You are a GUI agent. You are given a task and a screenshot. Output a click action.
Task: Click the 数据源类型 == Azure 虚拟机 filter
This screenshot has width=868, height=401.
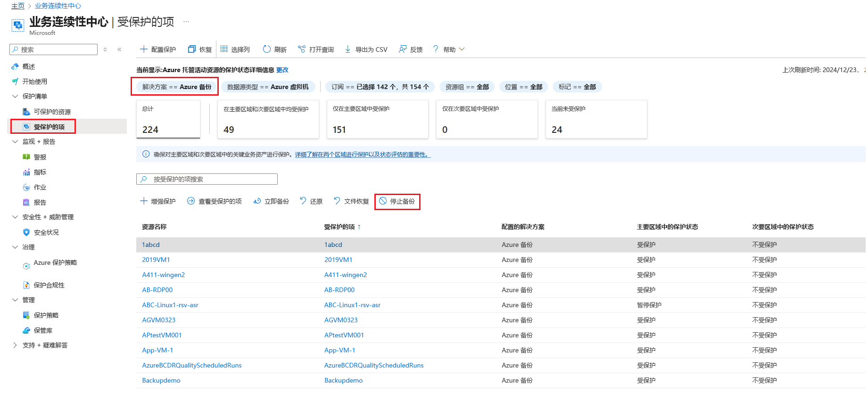tap(268, 87)
